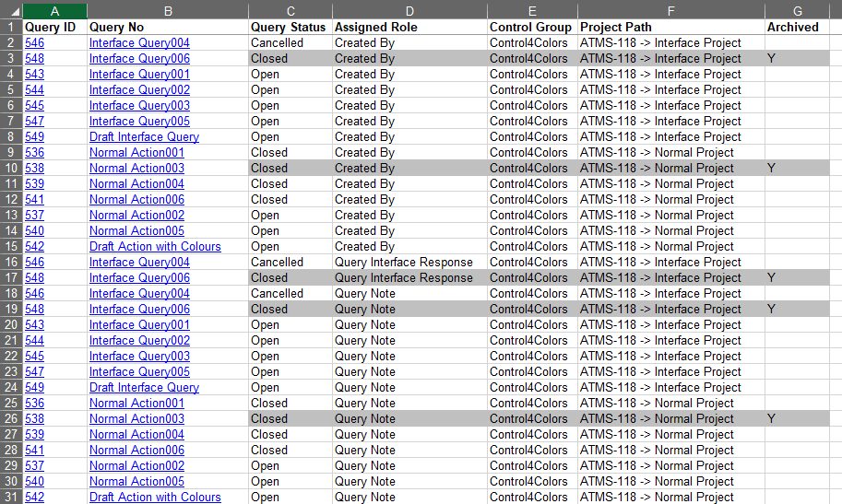Select column E header

pos(532,11)
